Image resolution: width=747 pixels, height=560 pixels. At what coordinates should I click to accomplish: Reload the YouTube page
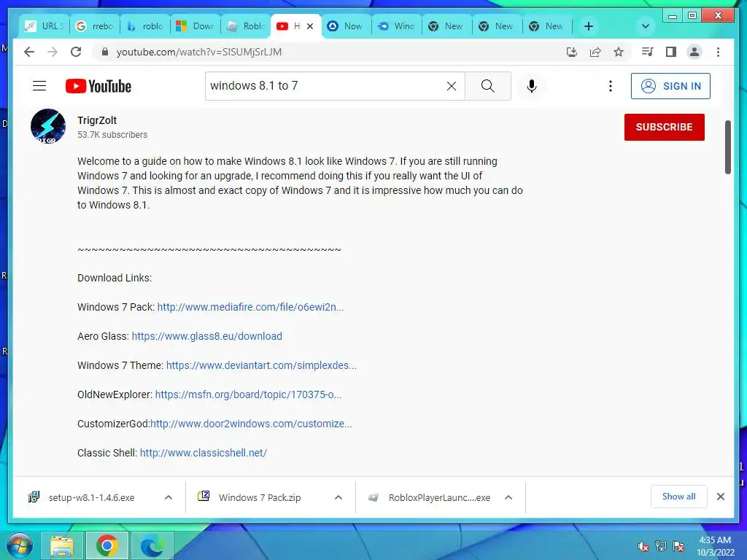[76, 52]
